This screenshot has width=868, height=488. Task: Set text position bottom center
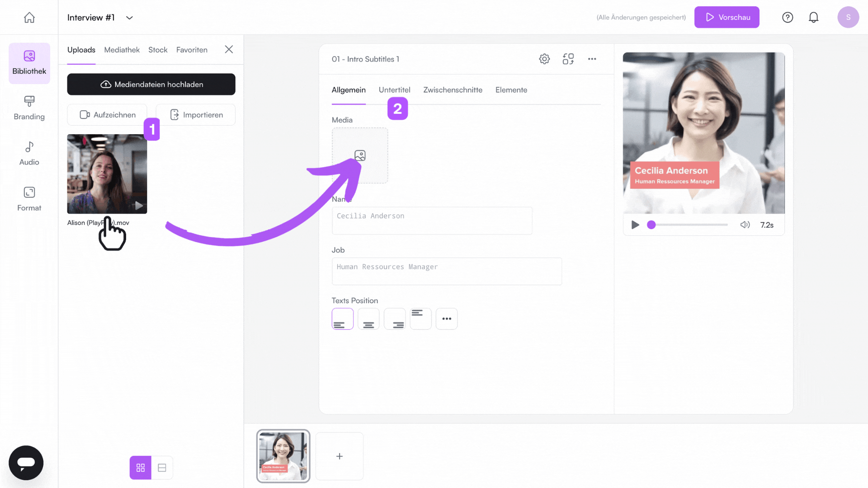point(368,319)
